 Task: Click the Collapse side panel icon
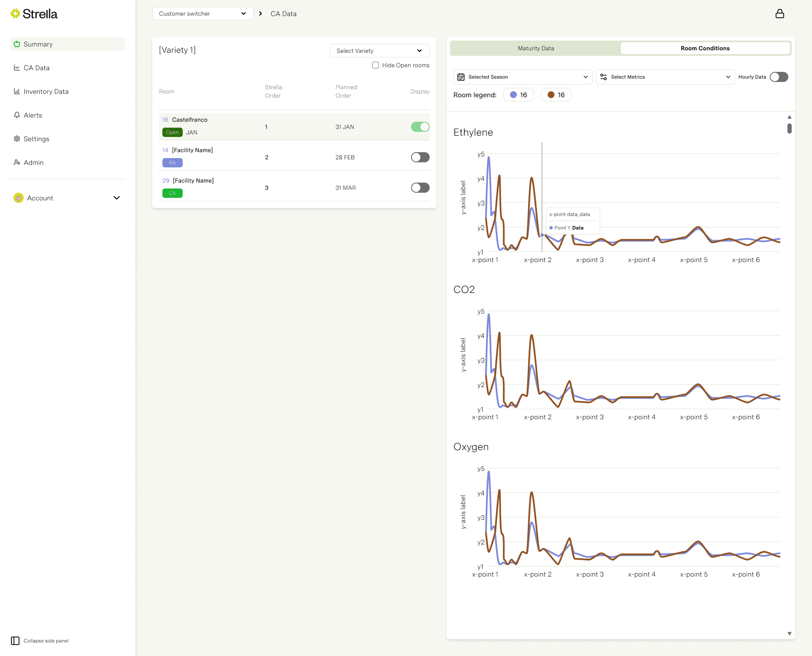pos(15,641)
